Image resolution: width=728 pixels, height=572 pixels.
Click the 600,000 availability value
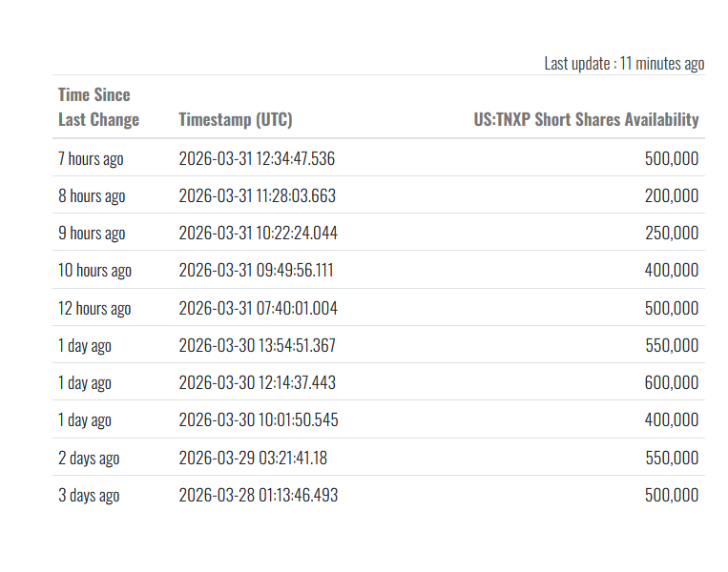click(x=672, y=382)
